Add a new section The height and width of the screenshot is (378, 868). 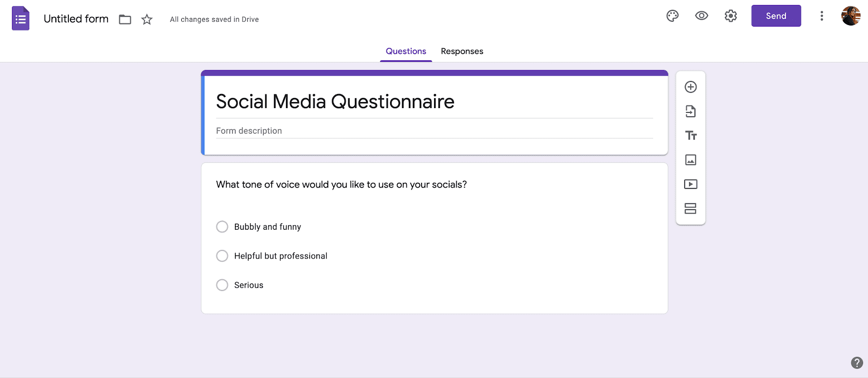click(x=691, y=209)
